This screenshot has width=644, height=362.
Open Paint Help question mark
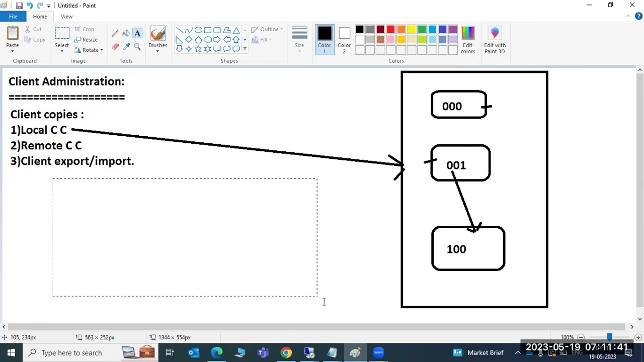pyautogui.click(x=638, y=17)
